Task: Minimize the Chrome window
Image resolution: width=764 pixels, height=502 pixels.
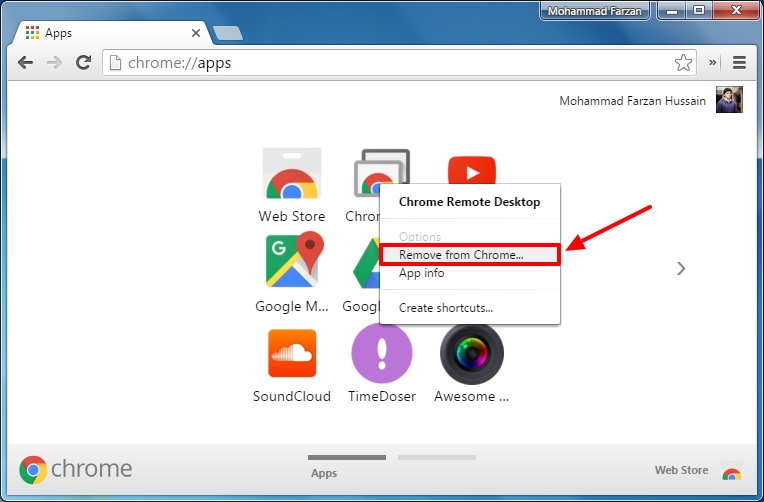Action: [x=672, y=11]
